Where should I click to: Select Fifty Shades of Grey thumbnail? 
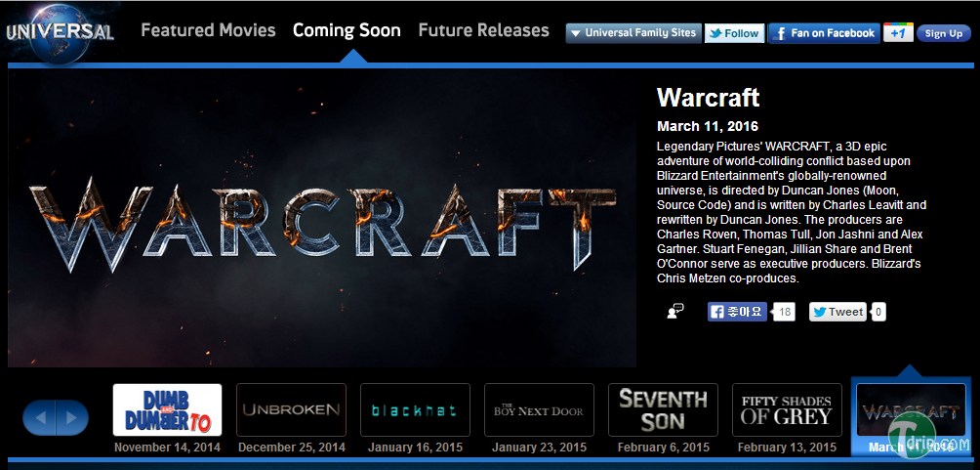[787, 410]
